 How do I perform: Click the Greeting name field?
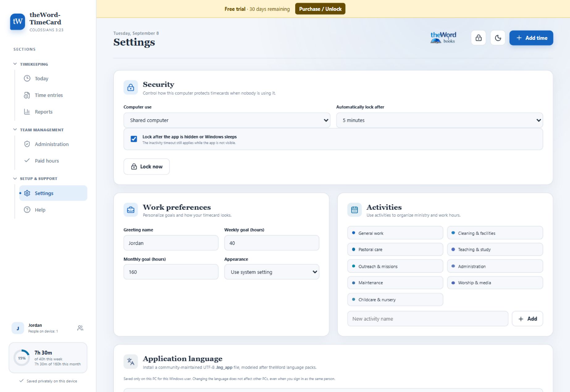171,243
